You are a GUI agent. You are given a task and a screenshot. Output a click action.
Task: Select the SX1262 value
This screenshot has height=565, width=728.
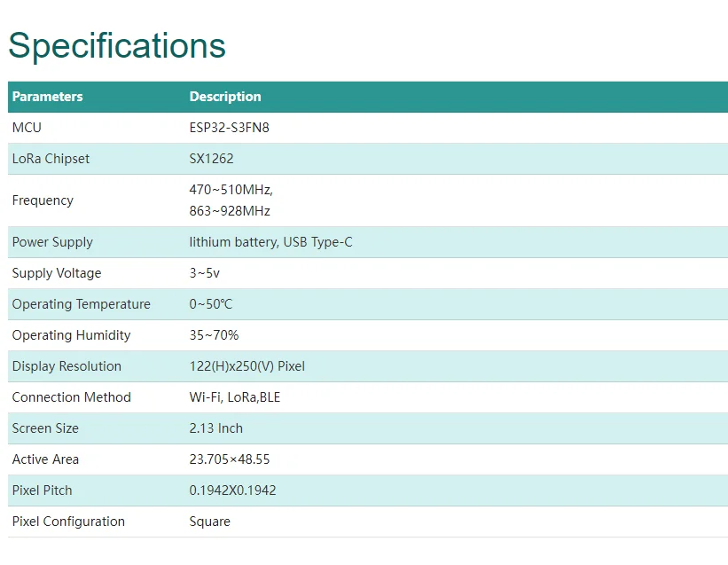point(211,159)
